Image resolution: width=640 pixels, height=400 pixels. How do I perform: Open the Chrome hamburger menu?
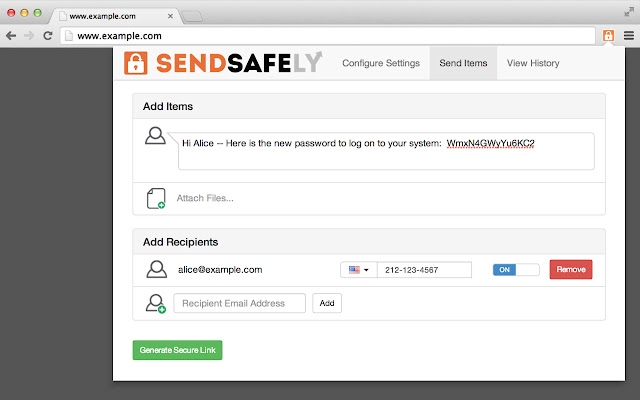pos(628,35)
